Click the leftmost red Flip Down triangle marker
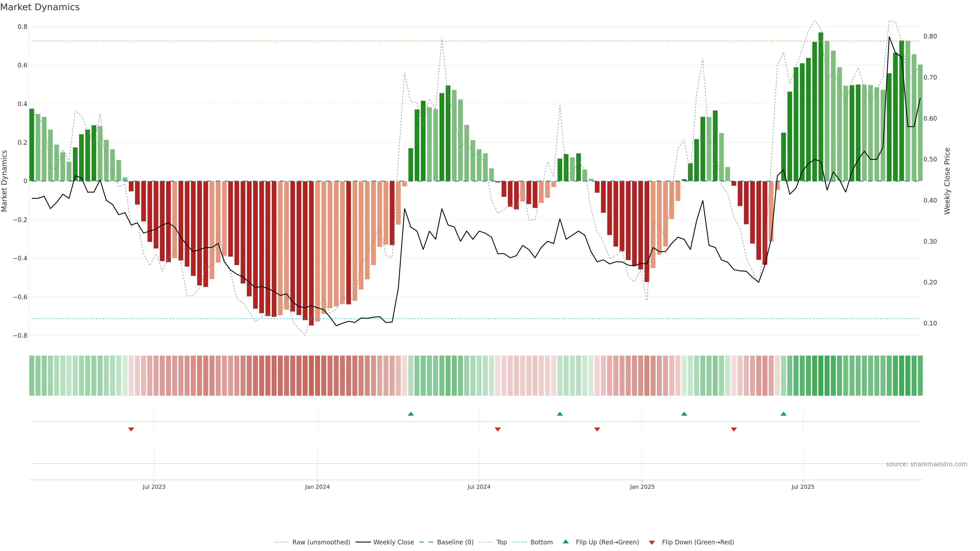Viewport: 980px width, 551px height. pos(131,429)
